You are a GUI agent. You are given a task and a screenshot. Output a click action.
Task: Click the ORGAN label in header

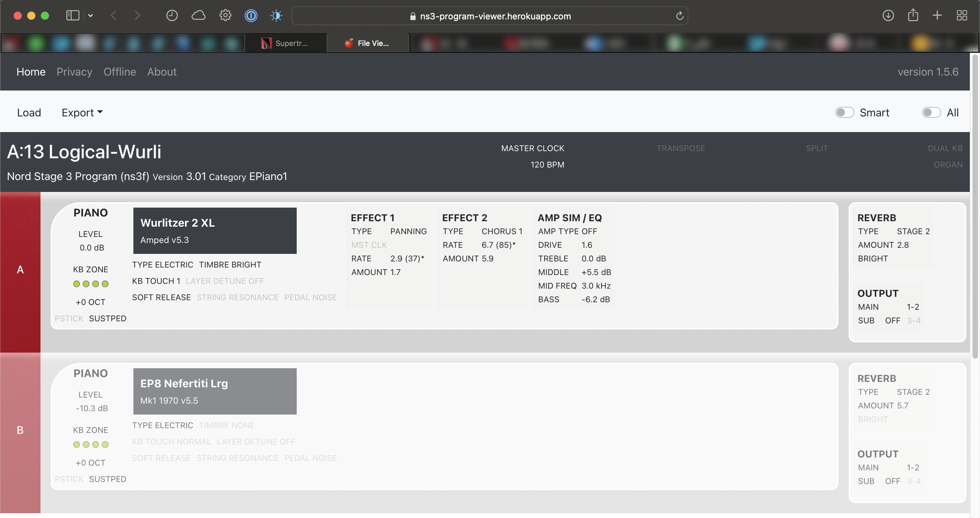[x=948, y=164]
